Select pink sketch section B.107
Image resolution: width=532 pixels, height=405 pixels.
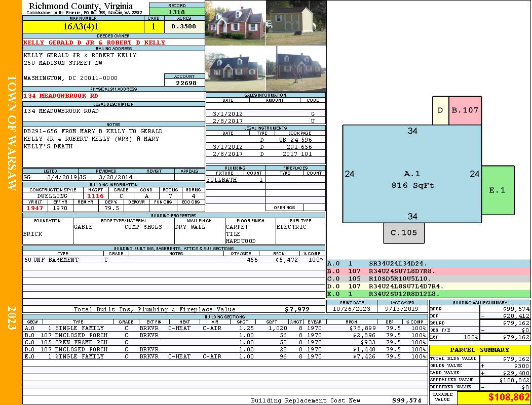(465, 110)
